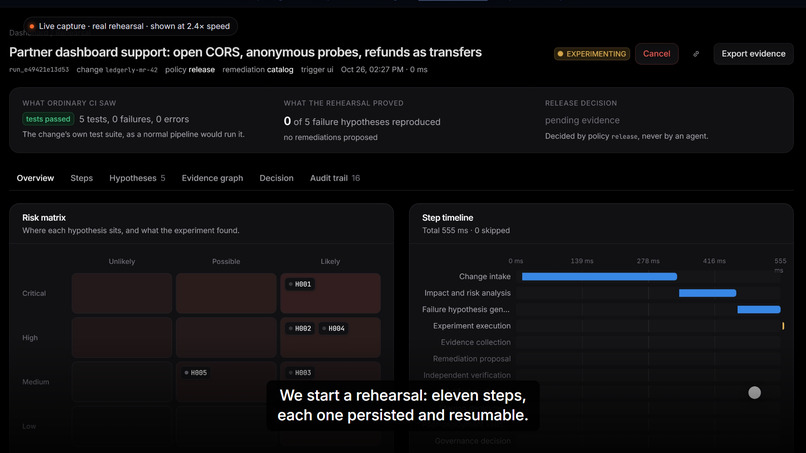
Task: Click the change ledgerly-mr-42 label
Action: 117,69
